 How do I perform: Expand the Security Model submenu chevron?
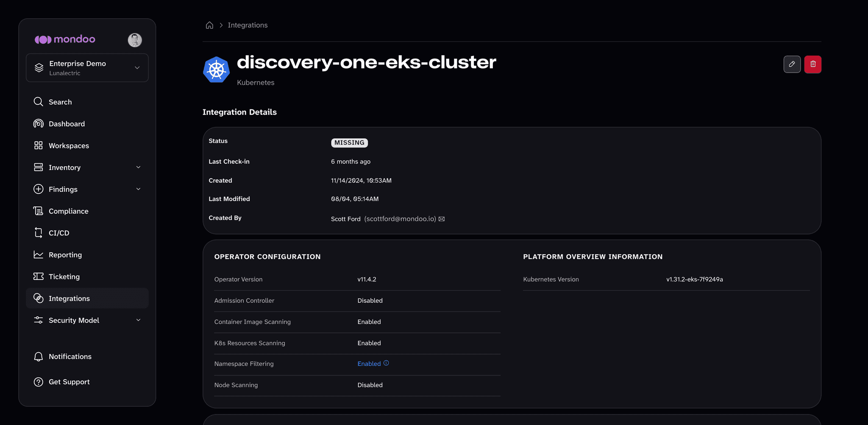(x=138, y=320)
